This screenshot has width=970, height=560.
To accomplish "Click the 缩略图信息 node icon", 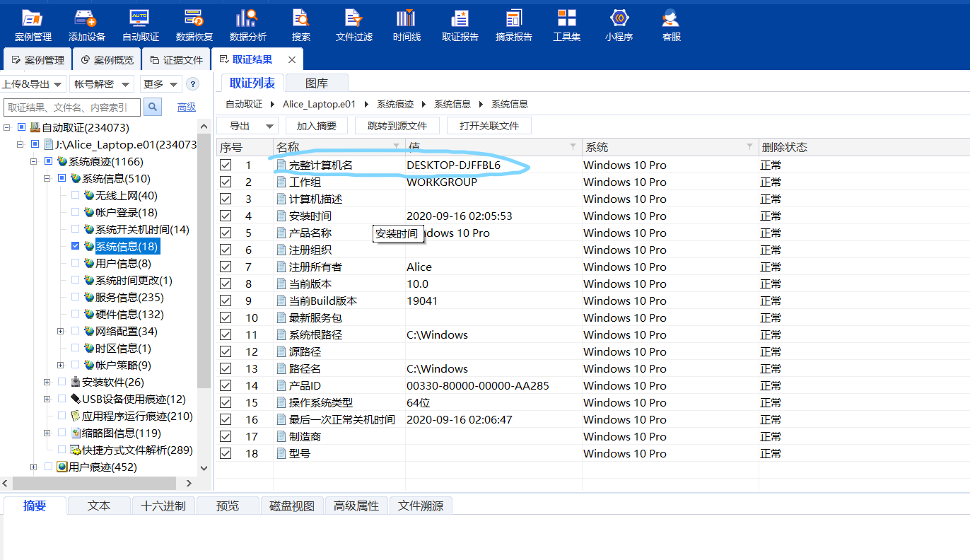I will 75,433.
